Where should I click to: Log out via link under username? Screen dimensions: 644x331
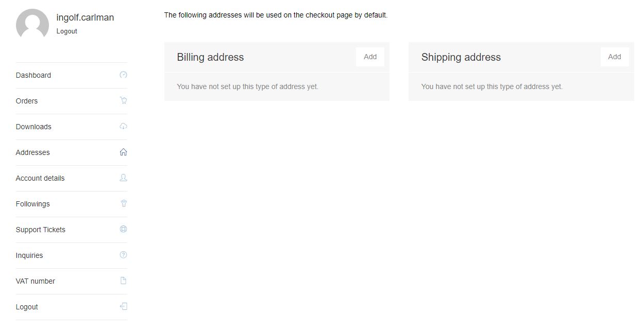[66, 31]
